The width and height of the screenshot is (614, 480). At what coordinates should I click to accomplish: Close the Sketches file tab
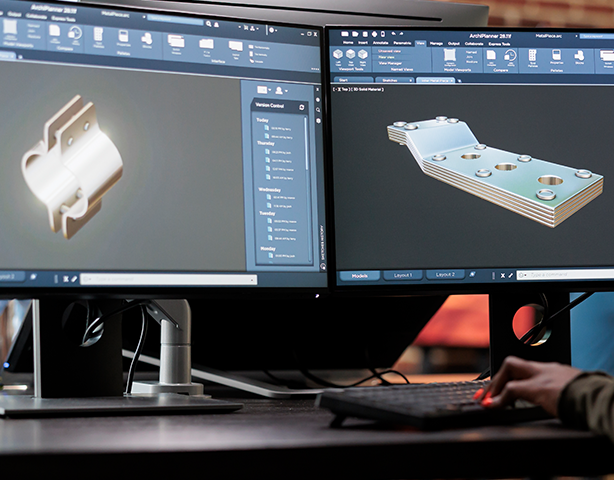point(410,80)
